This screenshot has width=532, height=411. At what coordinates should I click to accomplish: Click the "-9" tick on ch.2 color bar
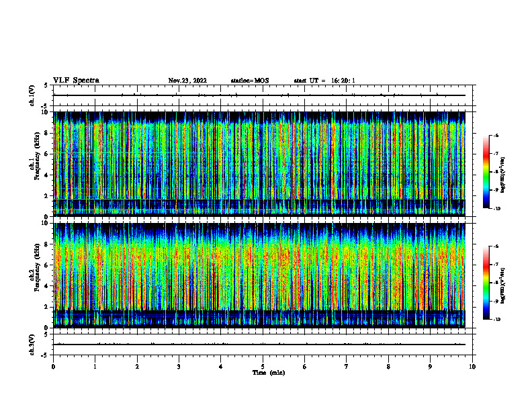(496, 301)
